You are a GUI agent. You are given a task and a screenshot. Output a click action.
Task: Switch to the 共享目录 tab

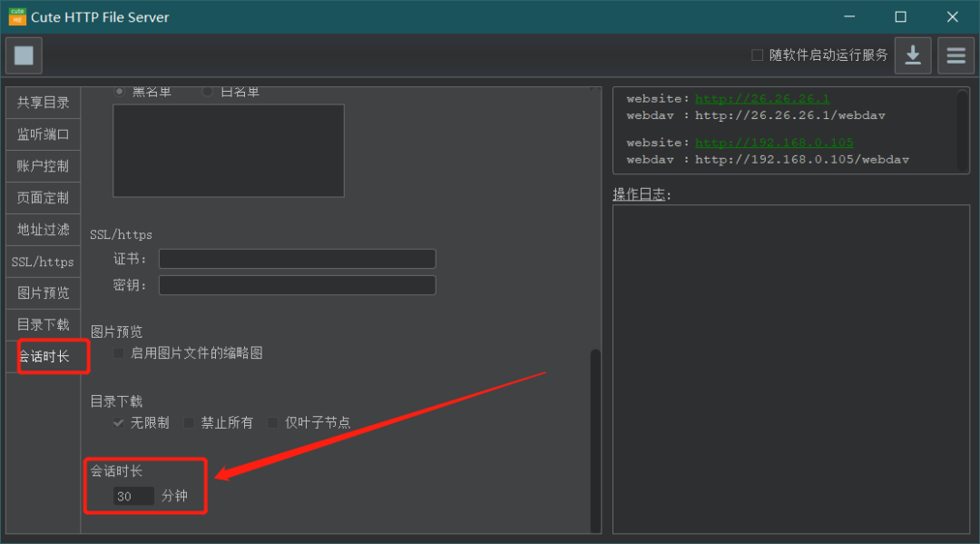tap(44, 103)
